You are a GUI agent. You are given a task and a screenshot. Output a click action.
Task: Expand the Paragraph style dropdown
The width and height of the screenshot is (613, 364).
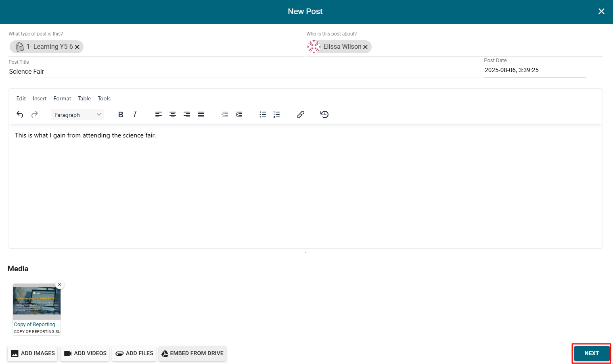77,115
